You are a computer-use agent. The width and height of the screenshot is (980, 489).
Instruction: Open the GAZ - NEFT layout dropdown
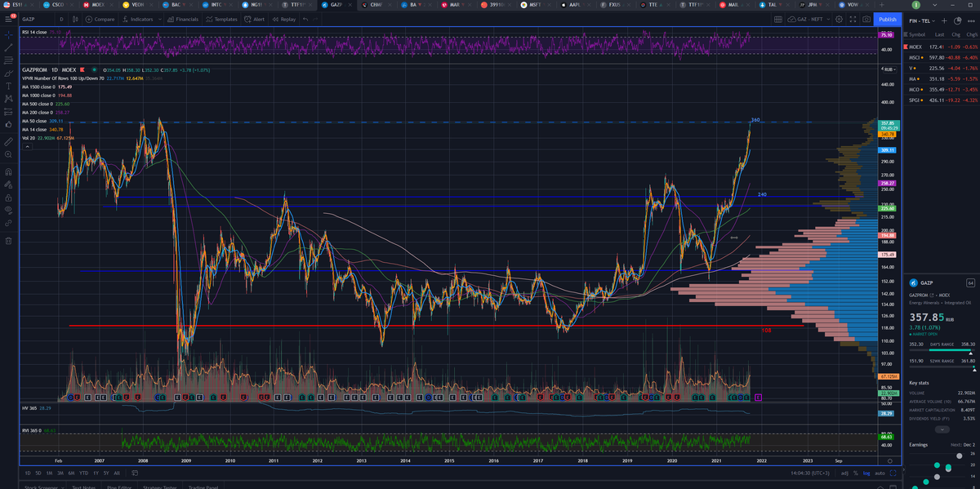click(809, 19)
